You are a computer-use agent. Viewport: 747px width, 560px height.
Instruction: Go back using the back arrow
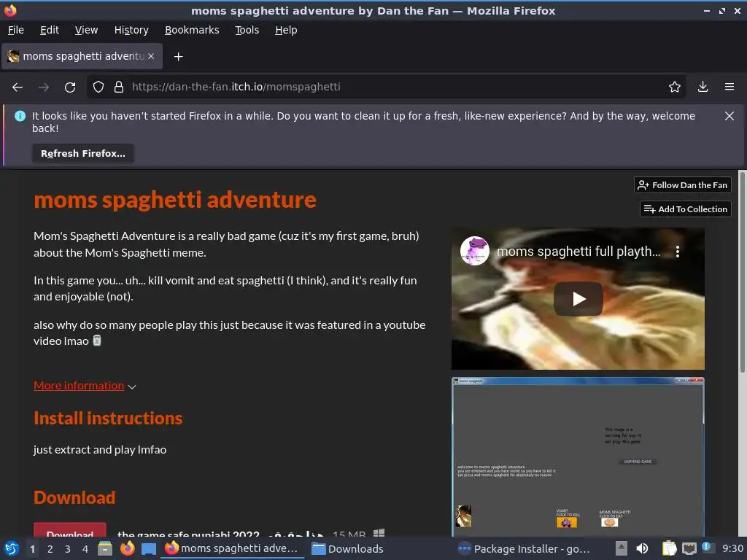(18, 87)
